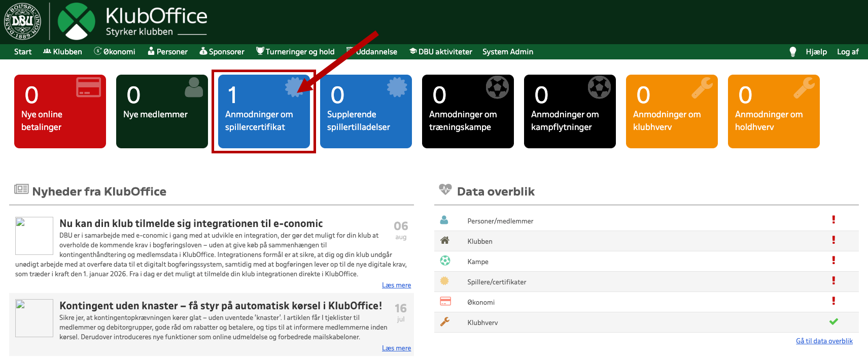
Task: Click the house icon beside Klubben row
Action: point(445,241)
